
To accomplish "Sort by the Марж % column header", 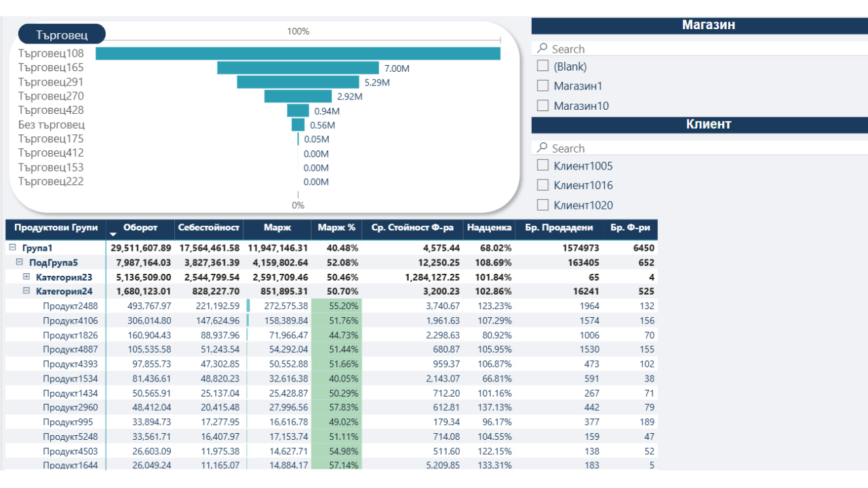I will (336, 228).
